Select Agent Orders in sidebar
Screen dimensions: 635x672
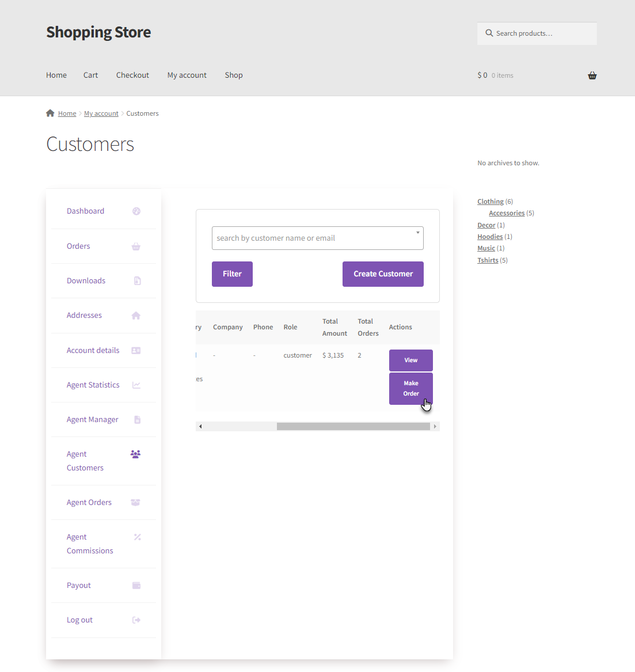(89, 502)
